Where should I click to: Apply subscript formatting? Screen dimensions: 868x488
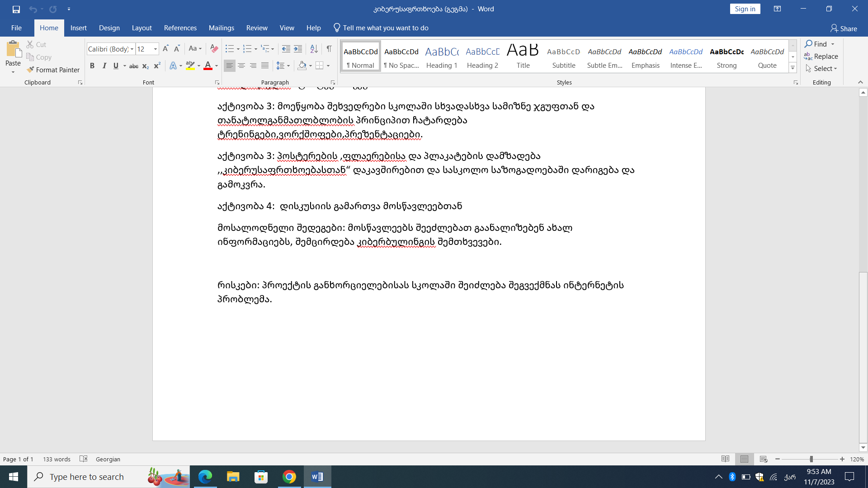click(x=145, y=66)
